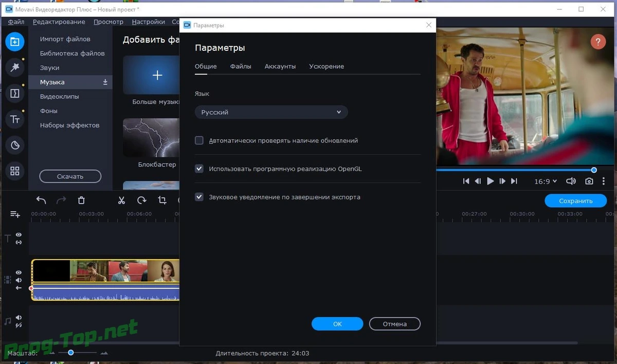Select the Crop tool icon
Screen dimensions: 617x364
(x=162, y=201)
